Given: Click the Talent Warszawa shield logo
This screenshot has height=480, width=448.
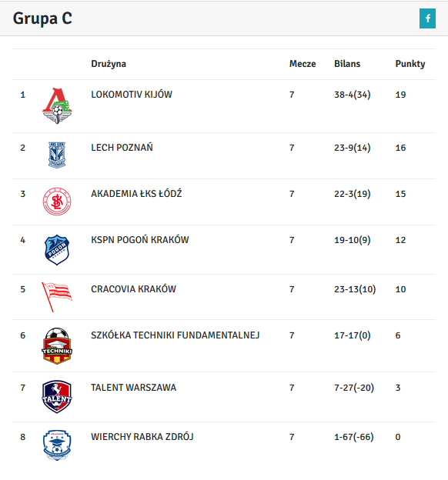Looking at the screenshot, I should click(x=57, y=397).
